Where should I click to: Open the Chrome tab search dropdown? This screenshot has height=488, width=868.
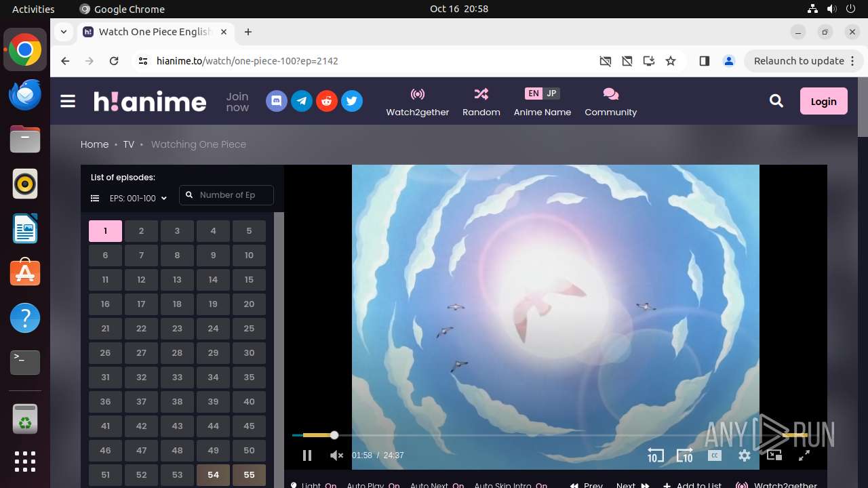pos(64,32)
